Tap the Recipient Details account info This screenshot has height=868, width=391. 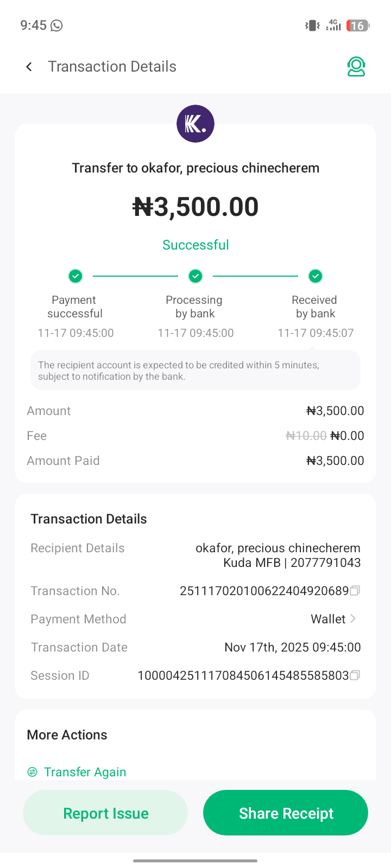pyautogui.click(x=278, y=555)
